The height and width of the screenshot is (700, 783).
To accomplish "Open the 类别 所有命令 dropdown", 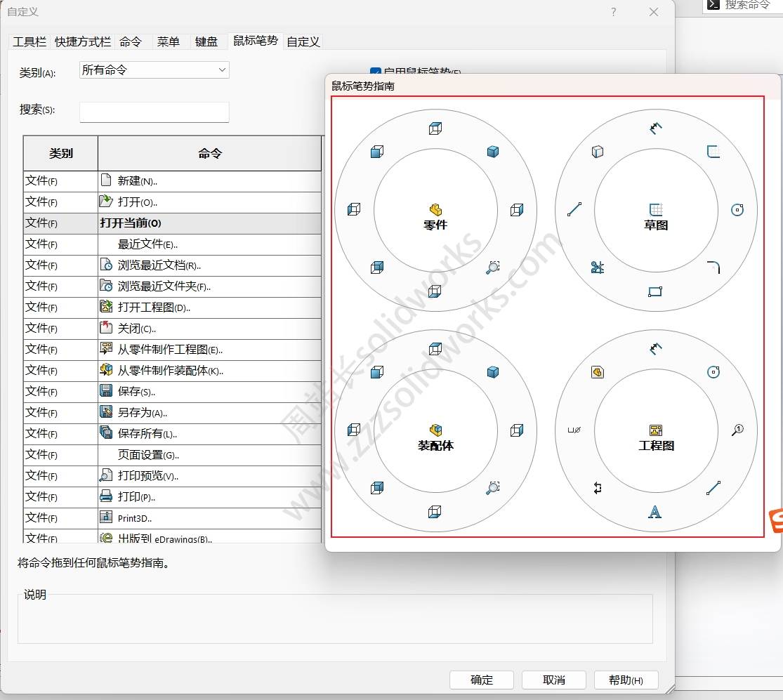I will (x=154, y=70).
